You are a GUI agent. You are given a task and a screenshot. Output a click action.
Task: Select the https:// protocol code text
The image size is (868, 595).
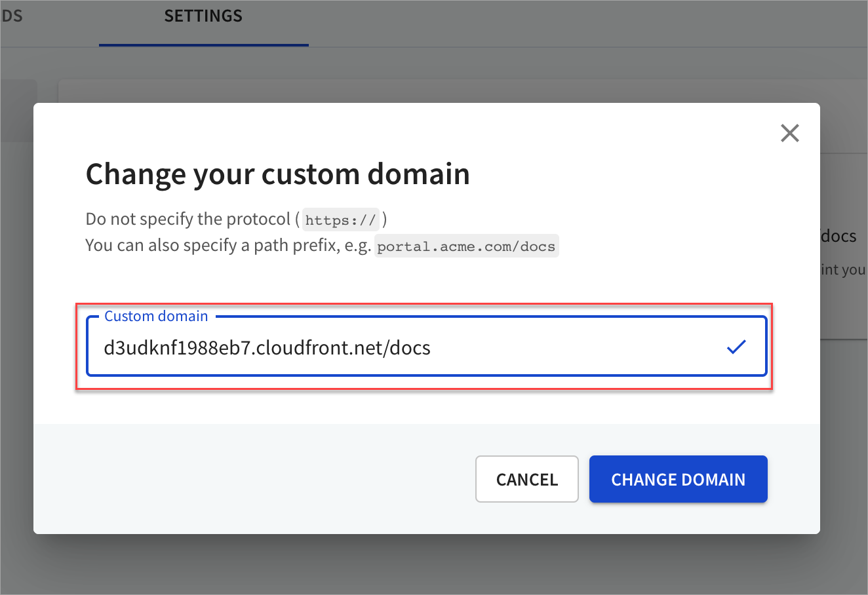pyautogui.click(x=340, y=220)
